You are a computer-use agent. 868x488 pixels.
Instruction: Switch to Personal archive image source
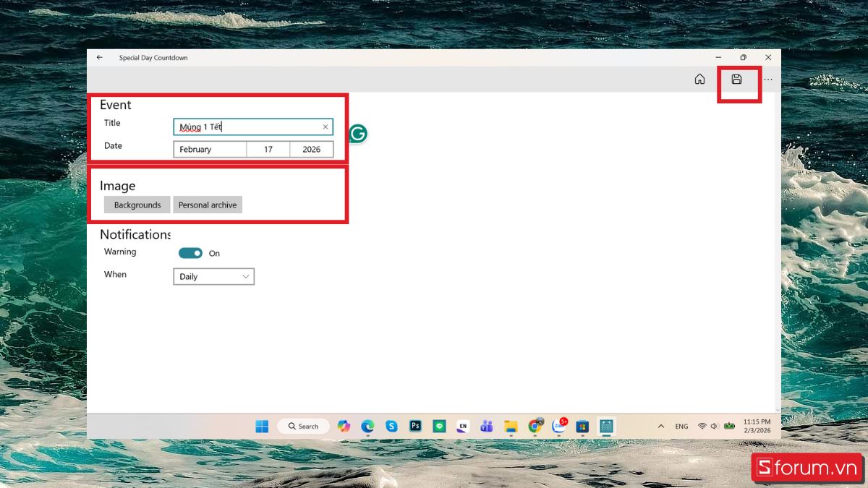point(208,205)
